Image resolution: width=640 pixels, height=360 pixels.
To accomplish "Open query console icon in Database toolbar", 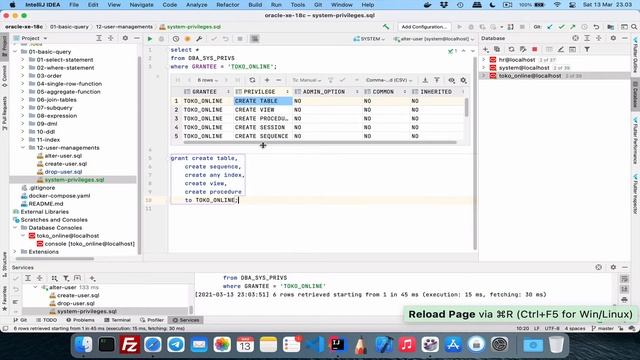I will [573, 49].
